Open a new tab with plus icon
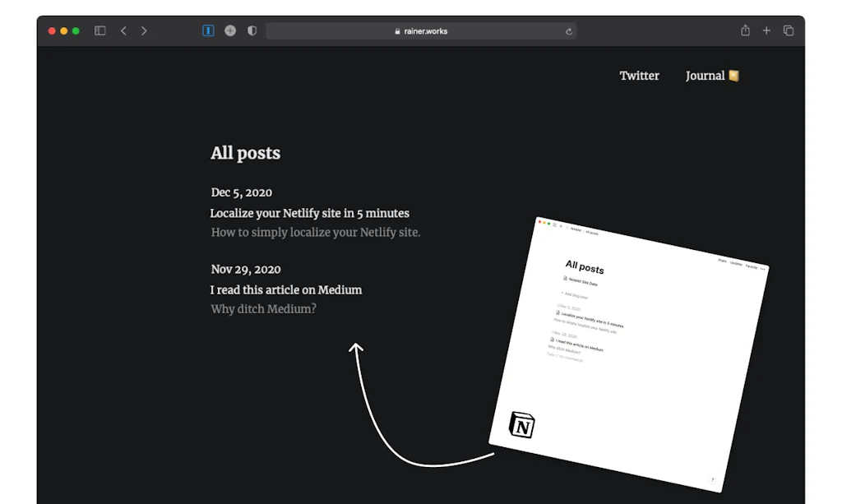Screen dimensions: 842x504 (x=766, y=31)
